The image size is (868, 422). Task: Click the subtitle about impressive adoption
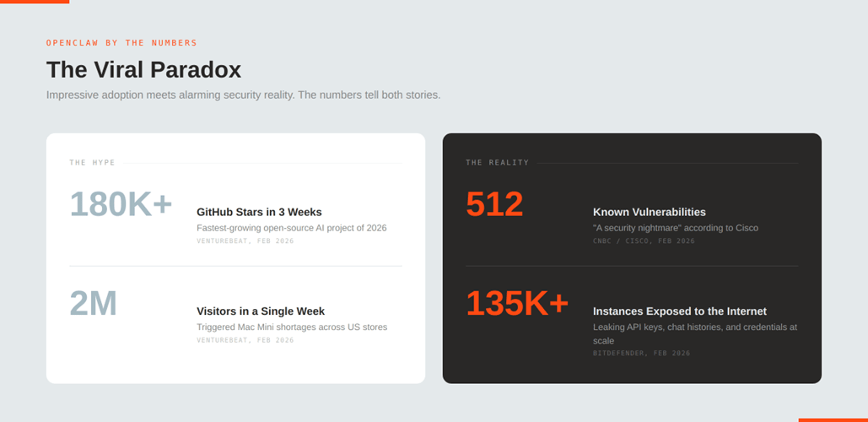(243, 95)
